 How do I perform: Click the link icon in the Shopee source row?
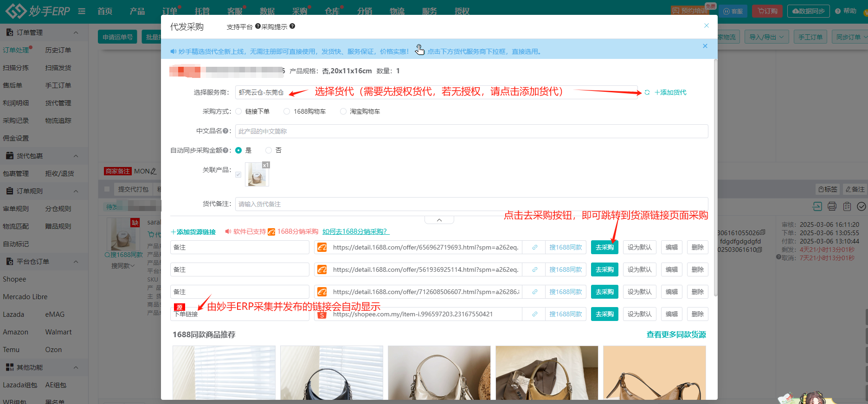point(535,314)
